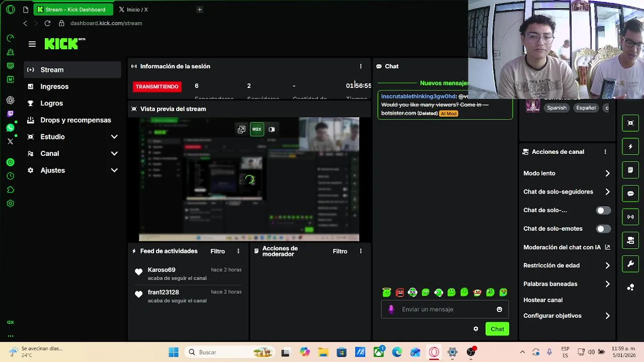This screenshot has height=362, width=644.
Task: Pop out the stream preview
Action: point(242,129)
